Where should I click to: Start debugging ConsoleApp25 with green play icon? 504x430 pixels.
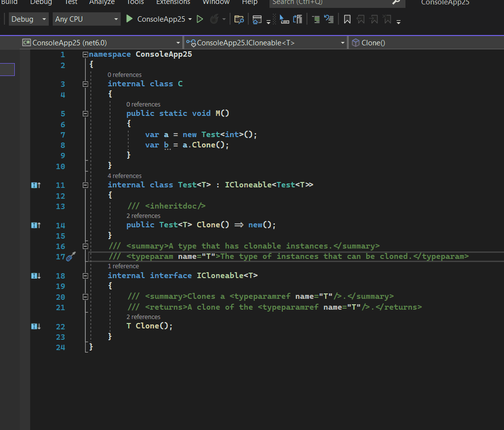pos(129,19)
